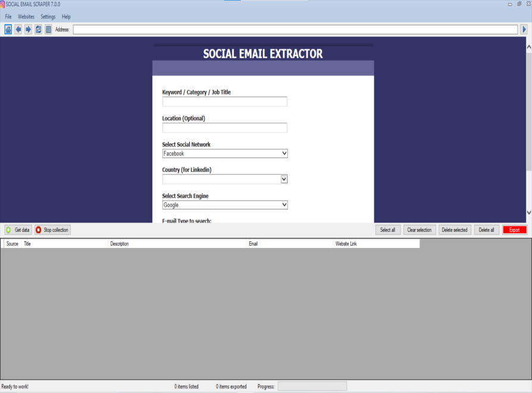Click the Progress bar in the status bar
The height and width of the screenshot is (393, 532).
click(312, 386)
